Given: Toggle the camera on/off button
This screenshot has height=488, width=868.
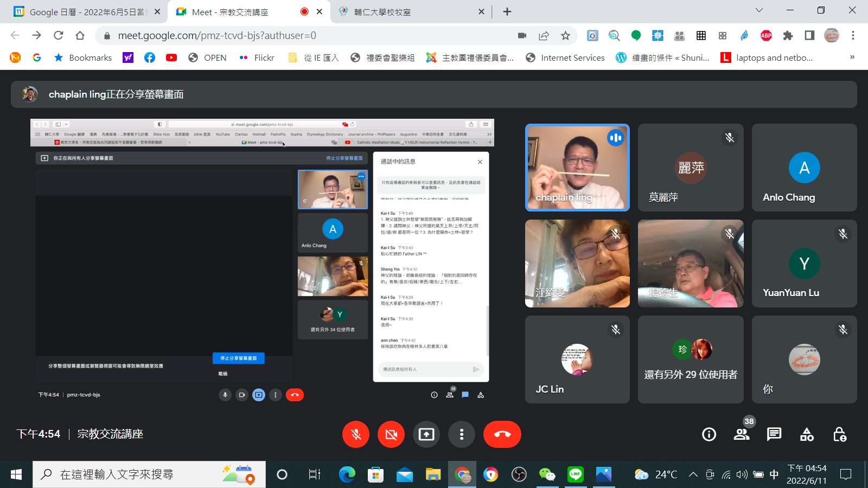Looking at the screenshot, I should point(391,434).
